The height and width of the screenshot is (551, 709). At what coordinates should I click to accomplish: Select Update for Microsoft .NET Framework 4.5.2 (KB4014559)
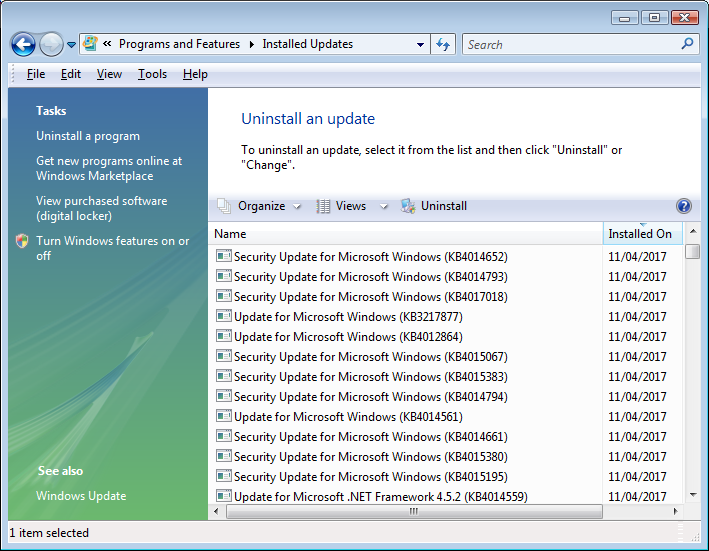(381, 497)
